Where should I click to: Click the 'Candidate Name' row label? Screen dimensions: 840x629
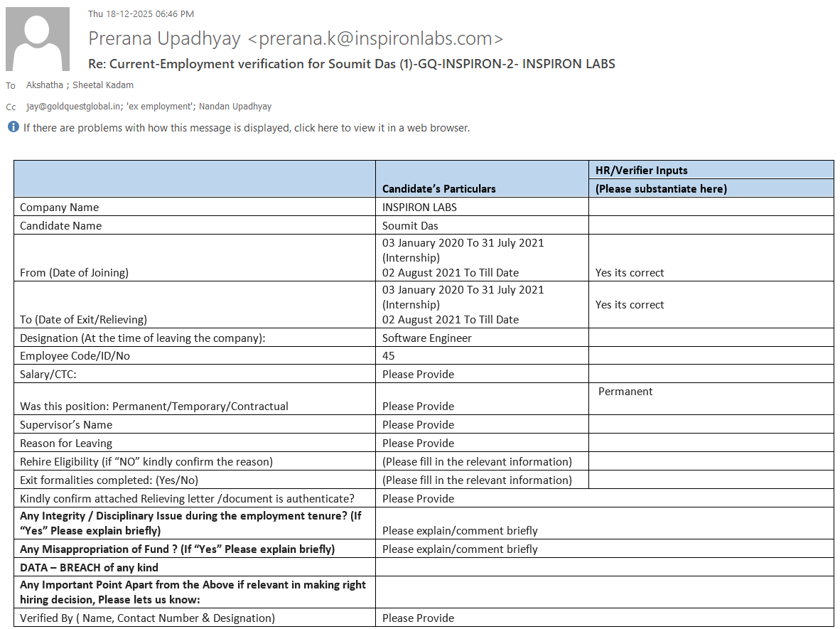pos(60,225)
